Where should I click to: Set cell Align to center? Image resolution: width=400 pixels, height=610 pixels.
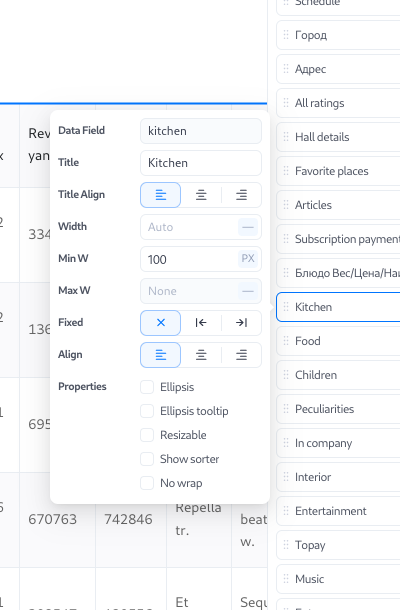[x=201, y=355]
